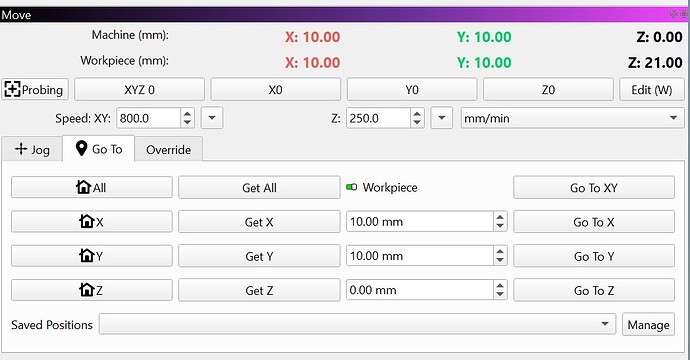
Task: Open the Saved Positions dropdown
Action: click(x=357, y=324)
